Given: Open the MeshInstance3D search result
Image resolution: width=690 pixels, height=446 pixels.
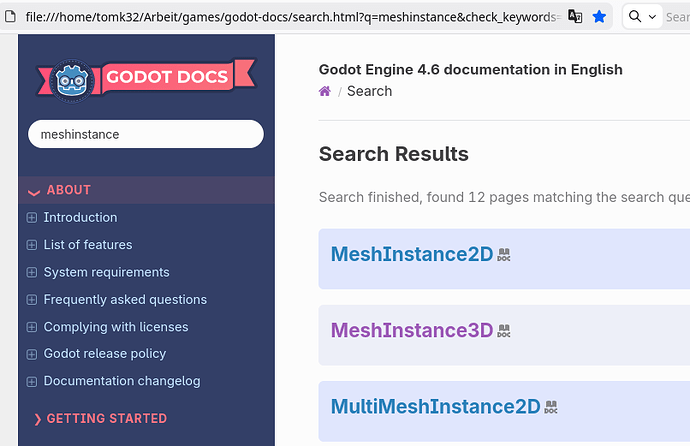Looking at the screenshot, I should [x=412, y=330].
